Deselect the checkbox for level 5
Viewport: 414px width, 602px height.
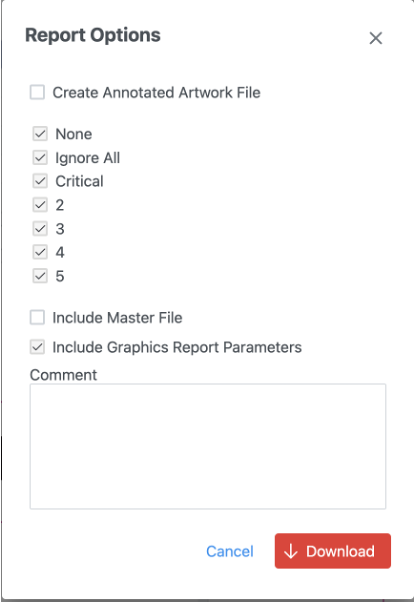tap(40, 276)
